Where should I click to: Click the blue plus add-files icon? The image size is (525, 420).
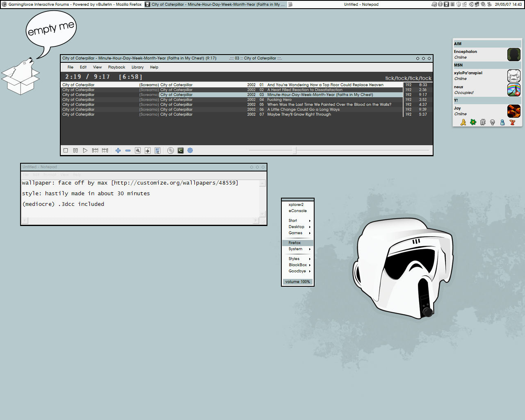(118, 151)
